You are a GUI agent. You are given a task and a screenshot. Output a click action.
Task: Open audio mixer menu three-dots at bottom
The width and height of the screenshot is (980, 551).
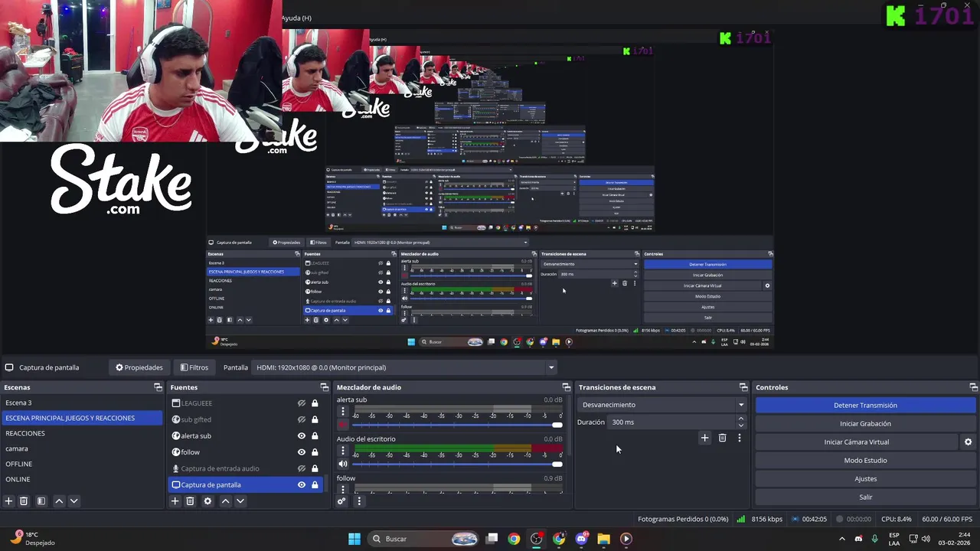click(359, 501)
